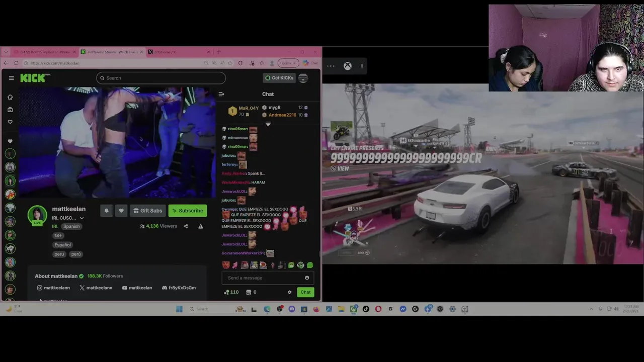Screen dimensions: 644x362
Task: Open Following heart icon in Kick sidebar
Action: [10, 122]
